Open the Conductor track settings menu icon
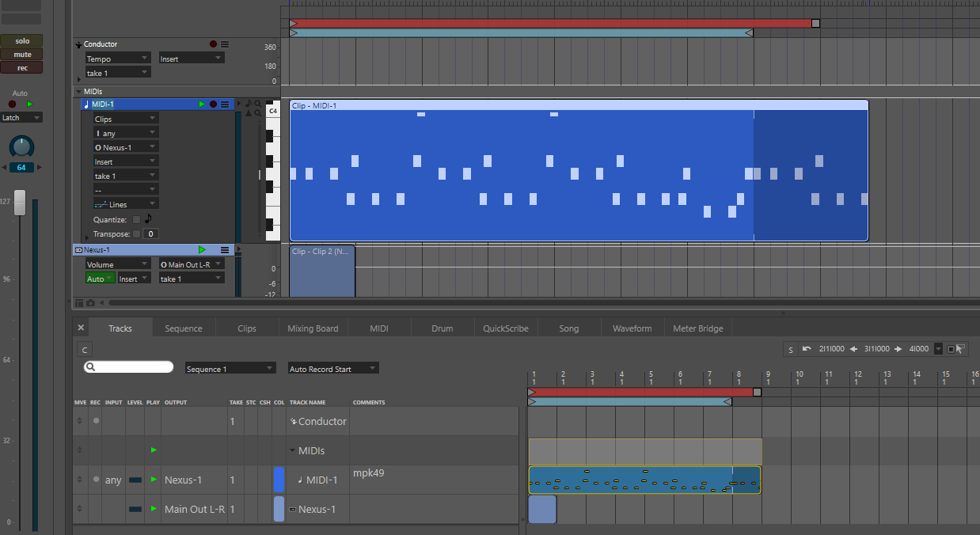The width and height of the screenshot is (980, 535). 225,44
